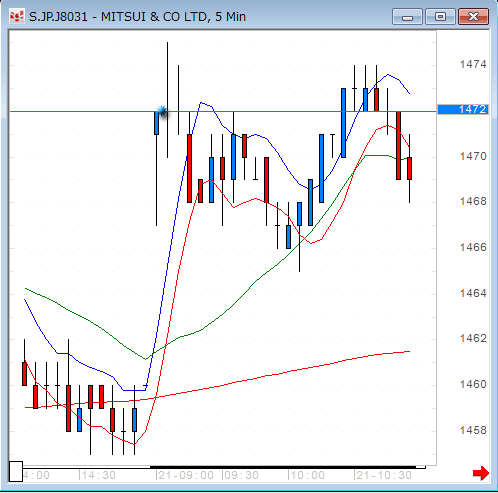Image resolution: width=498 pixels, height=493 pixels.
Task: Minimize the chart window
Action: pyautogui.click(x=407, y=16)
